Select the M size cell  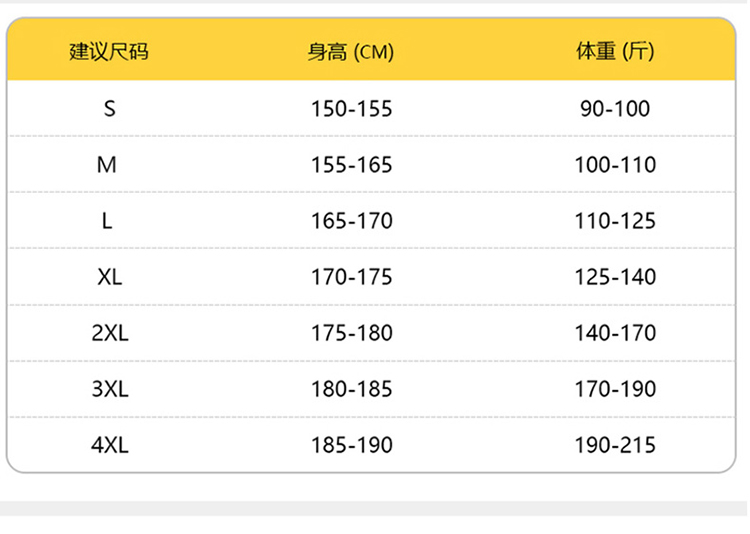(108, 164)
